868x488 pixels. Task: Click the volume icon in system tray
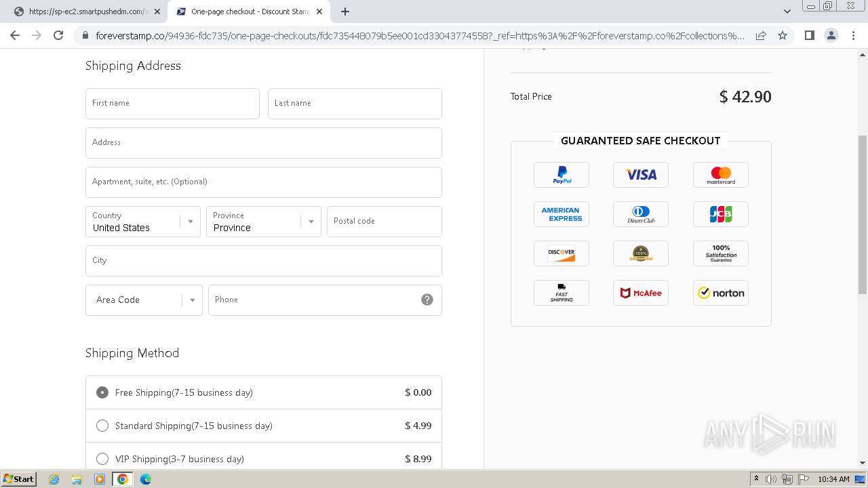[771, 479]
